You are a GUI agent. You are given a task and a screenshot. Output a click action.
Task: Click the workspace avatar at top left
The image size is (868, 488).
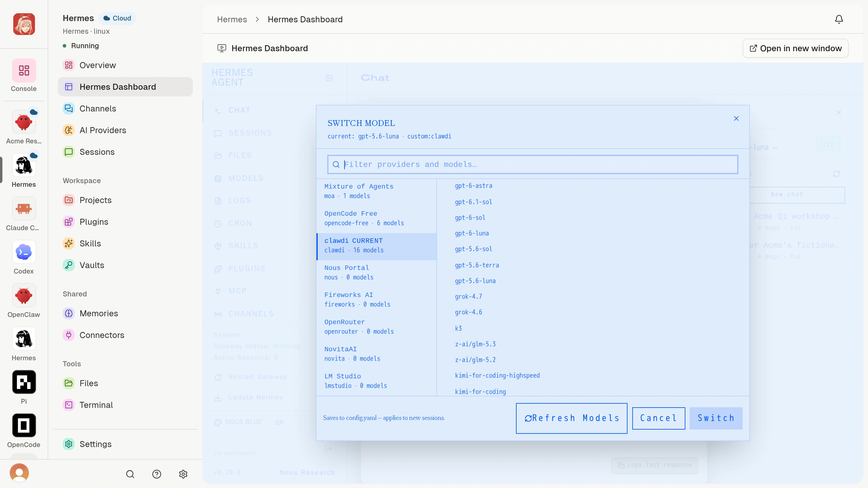(x=24, y=24)
